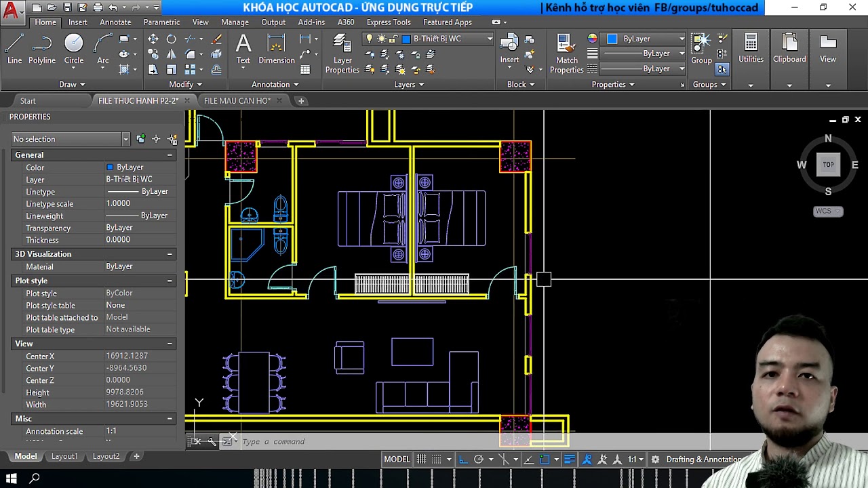
Task: Collapse the General properties section
Action: pyautogui.click(x=170, y=155)
